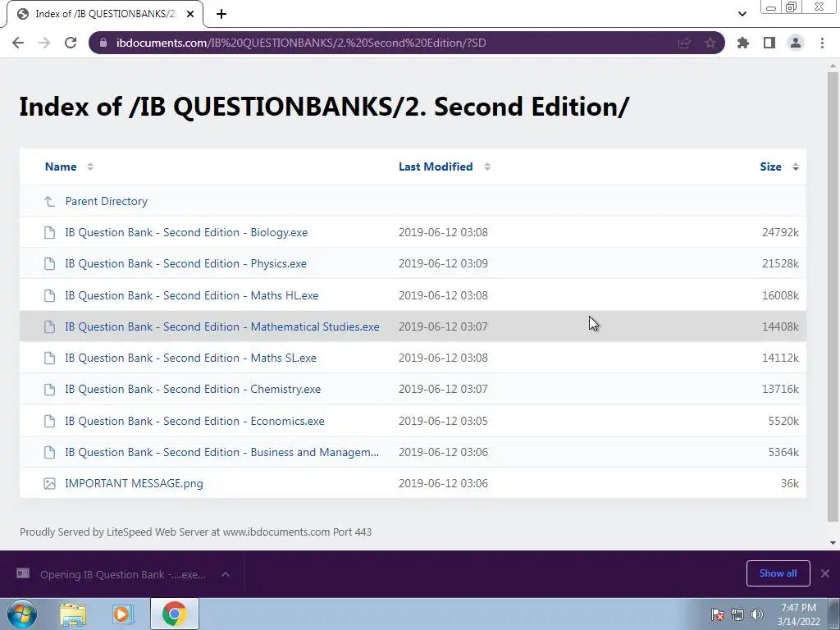
Task: Click the Chrome taskbar icon
Action: [174, 614]
